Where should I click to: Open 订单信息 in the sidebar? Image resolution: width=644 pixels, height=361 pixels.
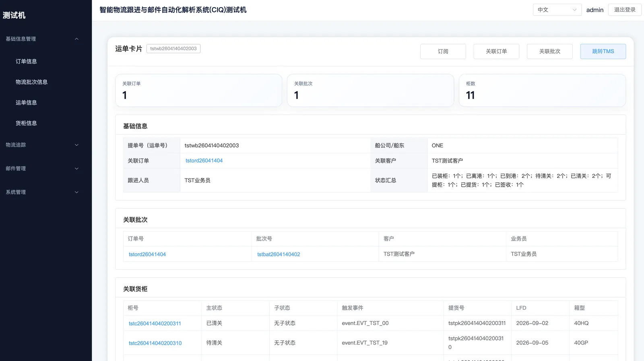26,62
